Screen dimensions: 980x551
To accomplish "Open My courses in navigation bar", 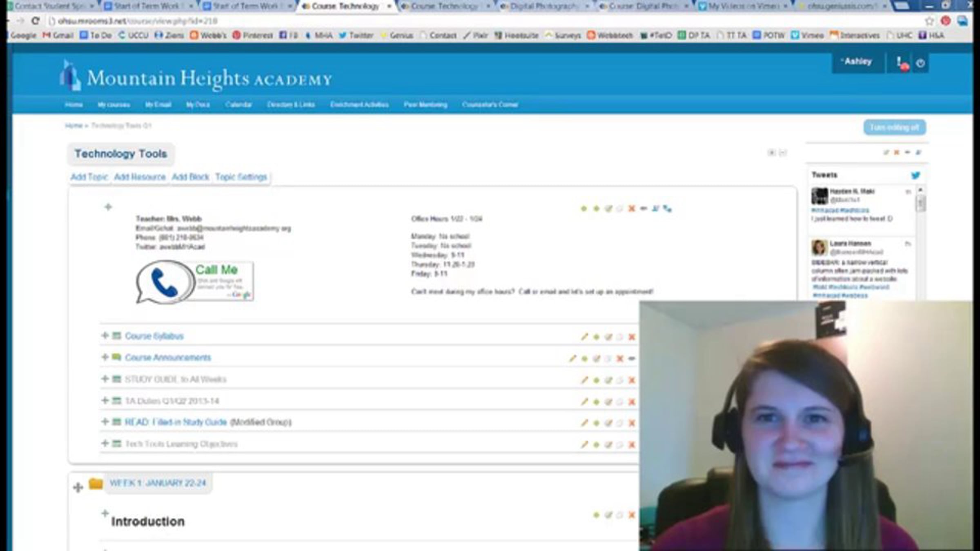I will [114, 105].
